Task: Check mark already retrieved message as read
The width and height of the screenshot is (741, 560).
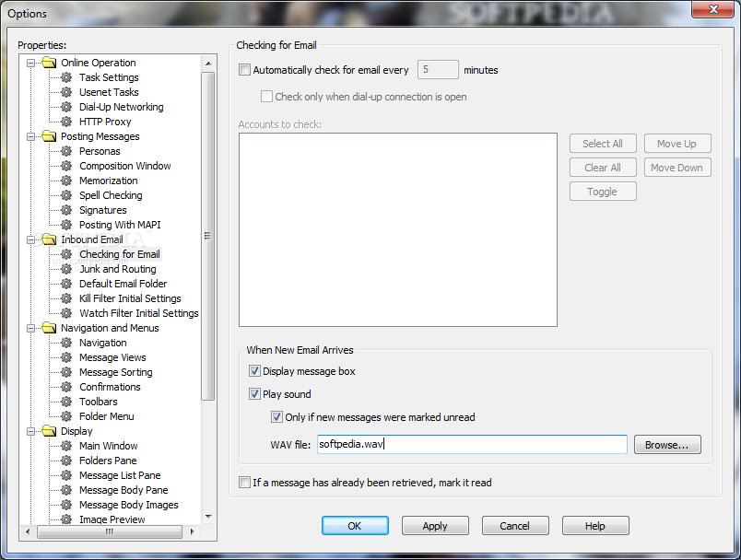Action: point(244,482)
